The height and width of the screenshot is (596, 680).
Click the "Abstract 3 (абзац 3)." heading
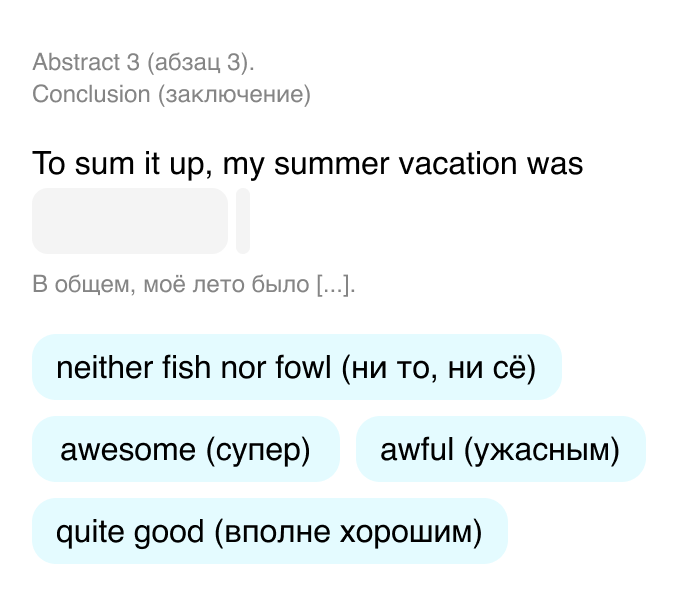click(143, 62)
